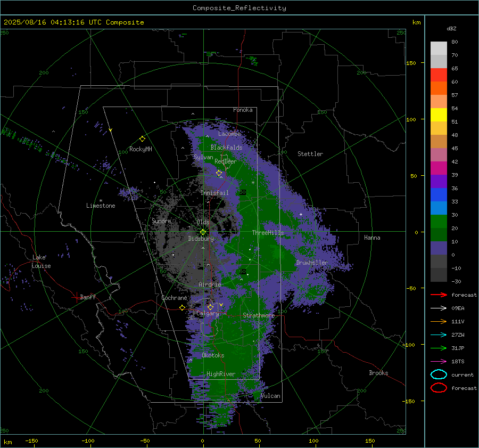Select the purple 36–39 dBZ swatch
479x448 pixels.
[x=439, y=182]
